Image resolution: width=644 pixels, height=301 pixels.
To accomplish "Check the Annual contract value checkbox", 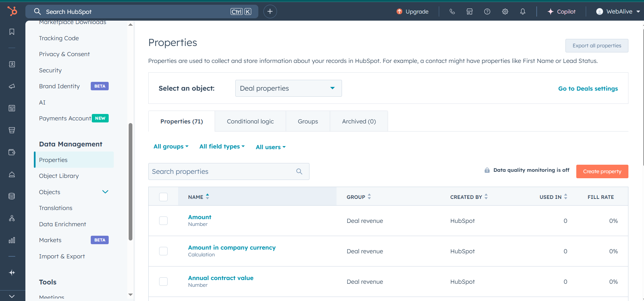I will (x=163, y=281).
